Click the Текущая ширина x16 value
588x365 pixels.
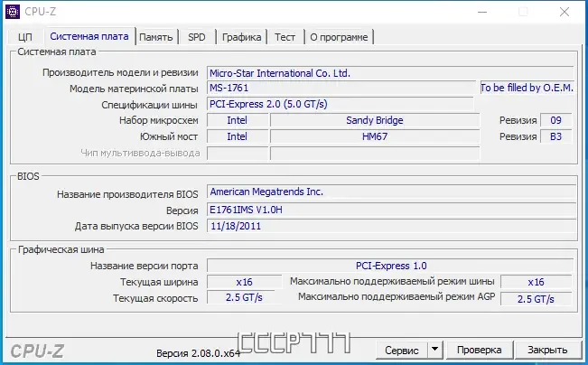point(244,282)
